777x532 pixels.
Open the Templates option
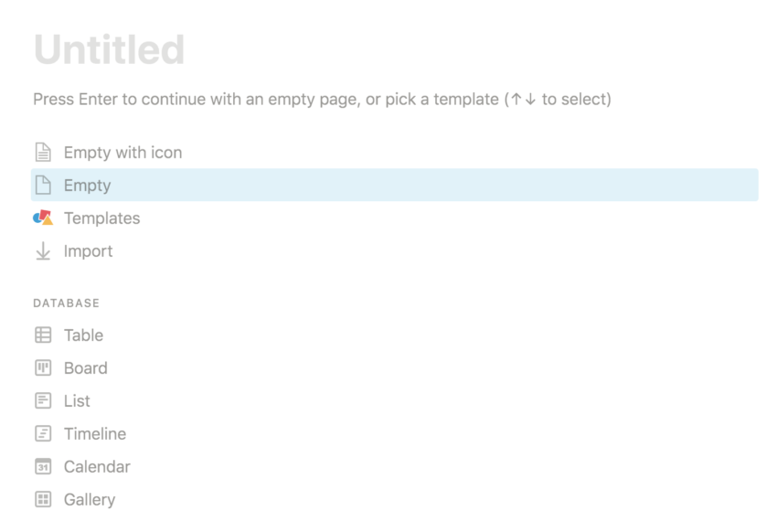[101, 218]
